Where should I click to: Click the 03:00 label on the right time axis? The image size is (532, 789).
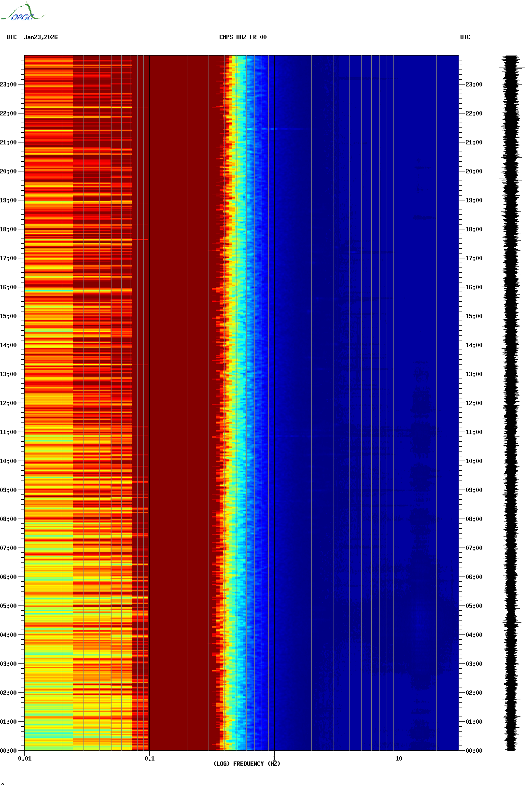pos(474,664)
